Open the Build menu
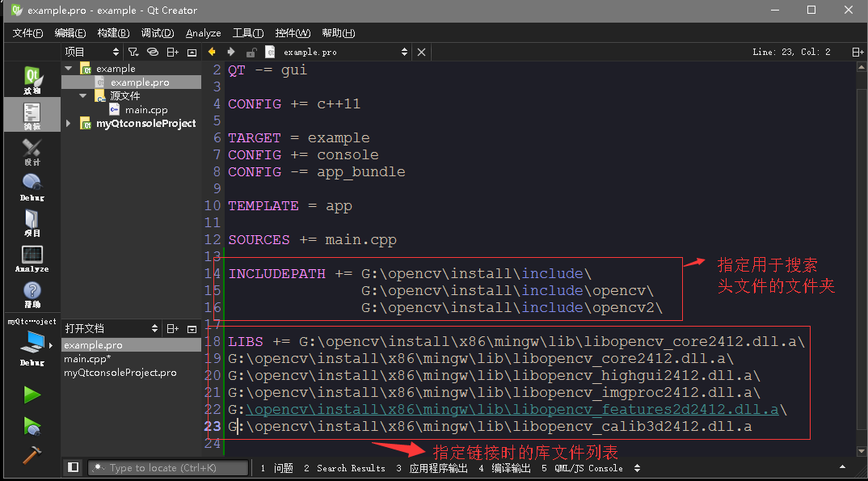This screenshot has height=481, width=868. (x=113, y=33)
